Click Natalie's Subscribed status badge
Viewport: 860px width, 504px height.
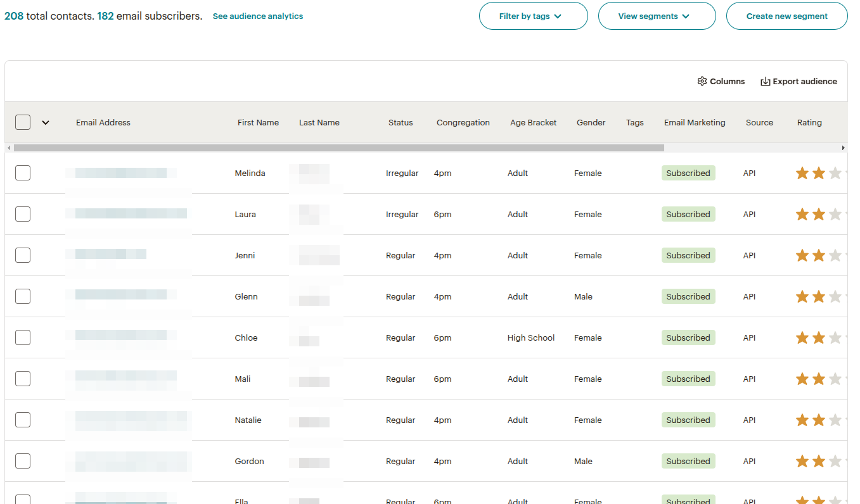pyautogui.click(x=688, y=420)
